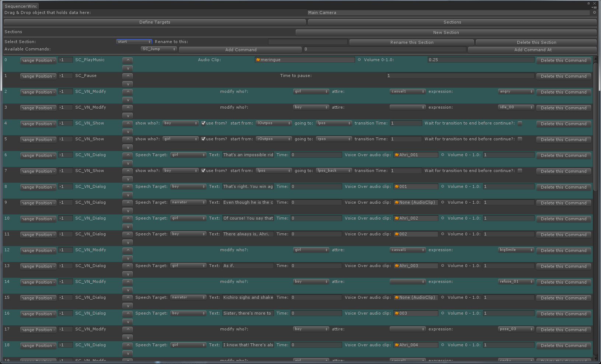601x364 pixels.
Task: Open the 'angry' expression dropdown on command 2
Action: pyautogui.click(x=516, y=91)
